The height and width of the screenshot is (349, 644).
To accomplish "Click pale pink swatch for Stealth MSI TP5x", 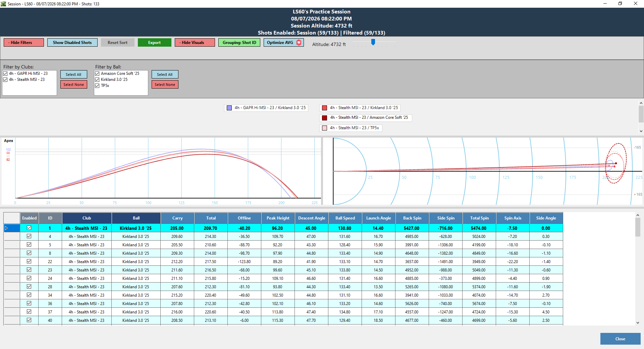I will 325,128.
